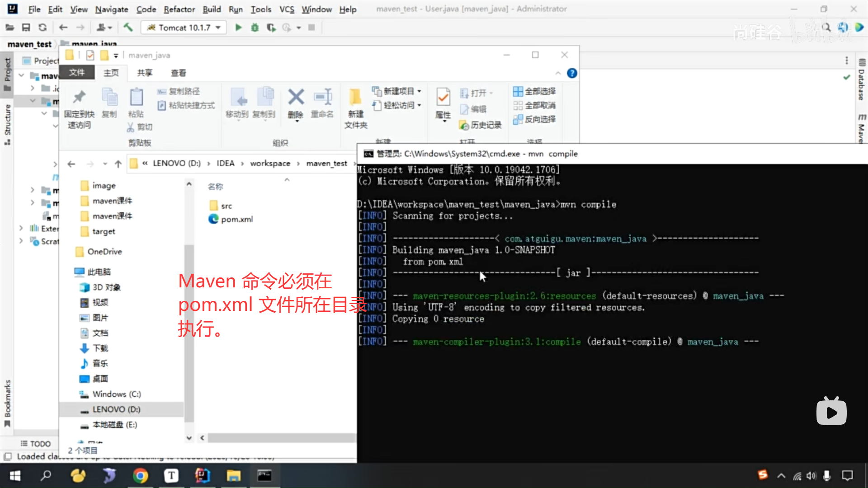Click the Explorer horizontal scrollbar
This screenshot has height=488, width=868.
(x=280, y=438)
